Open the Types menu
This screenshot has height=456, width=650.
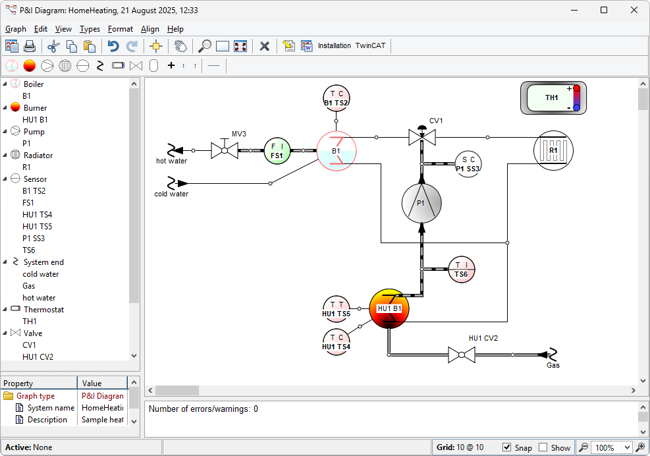[x=89, y=29]
